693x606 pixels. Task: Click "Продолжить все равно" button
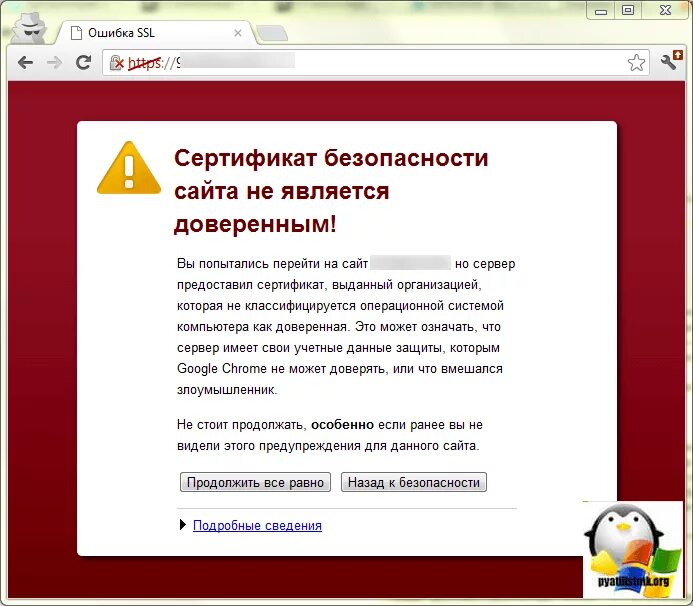click(255, 482)
